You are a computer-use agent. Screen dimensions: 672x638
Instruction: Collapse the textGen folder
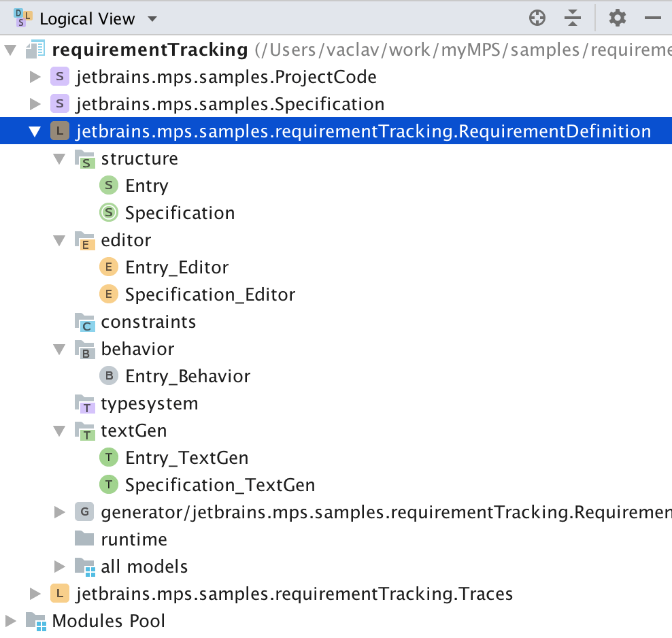coord(60,431)
